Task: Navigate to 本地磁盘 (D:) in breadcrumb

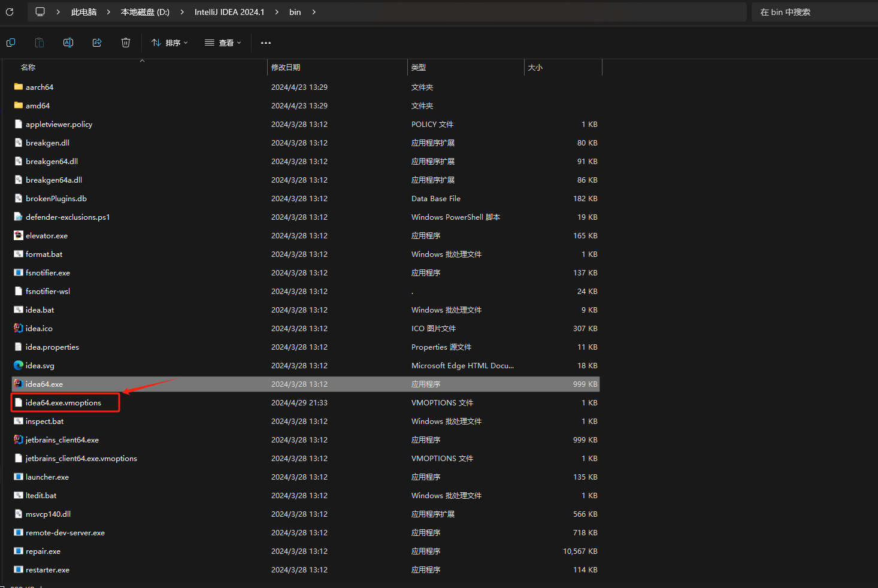Action: 145,12
